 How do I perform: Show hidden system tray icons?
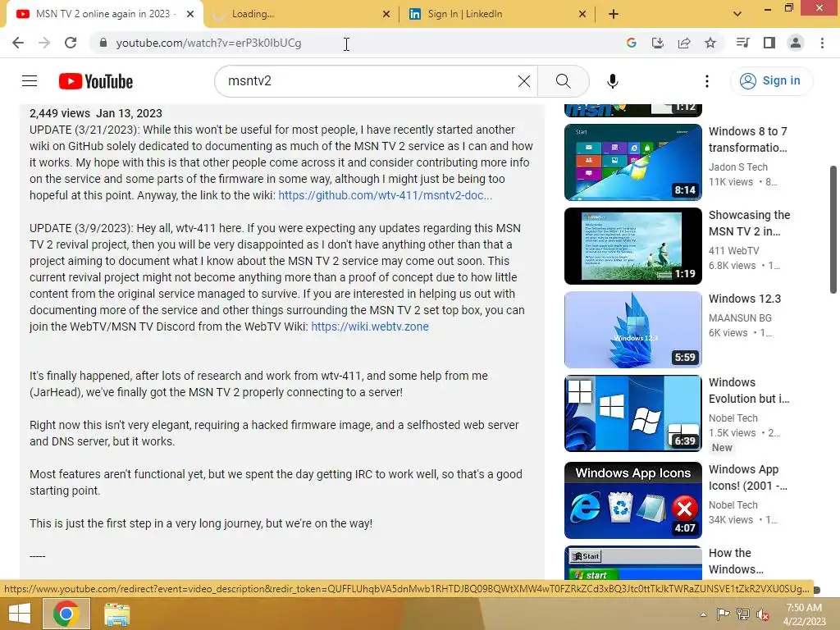point(703,614)
